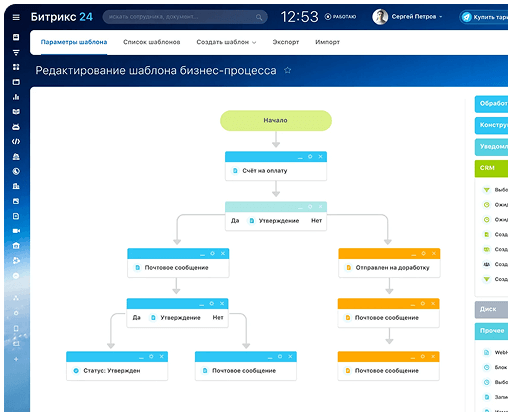Open the video camera icon in sidebar
The image size is (508, 412).
tap(16, 231)
